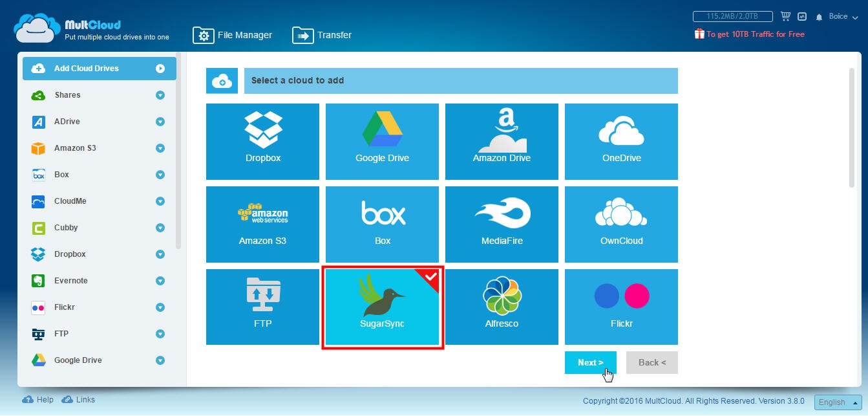Screen dimensions: 868x416
Task: Open the notification bell icon
Action: tap(820, 17)
